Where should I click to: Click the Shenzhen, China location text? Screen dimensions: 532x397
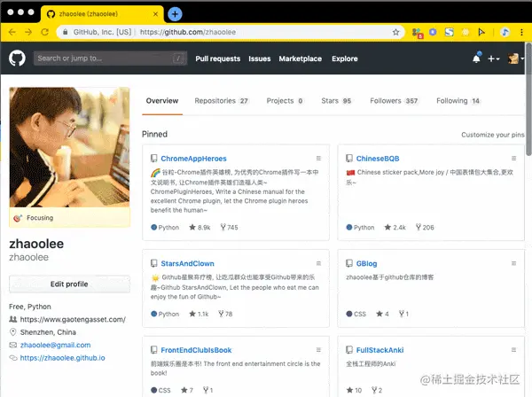point(48,332)
